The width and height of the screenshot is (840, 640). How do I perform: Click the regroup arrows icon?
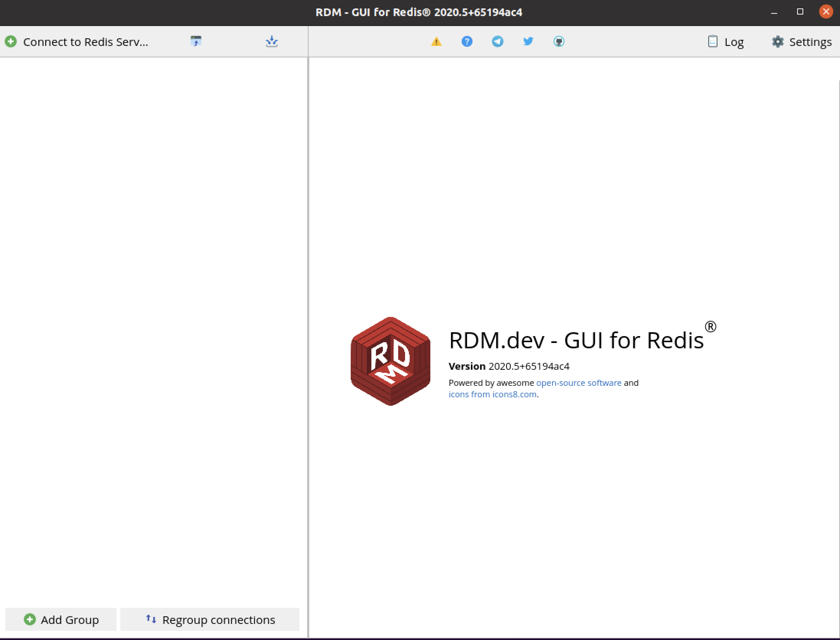click(x=150, y=619)
